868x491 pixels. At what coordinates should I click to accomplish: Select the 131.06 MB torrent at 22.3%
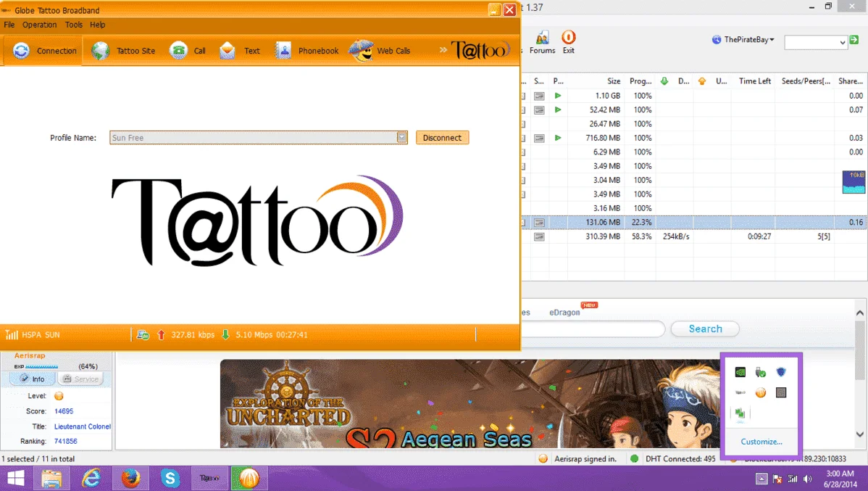pyautogui.click(x=693, y=222)
